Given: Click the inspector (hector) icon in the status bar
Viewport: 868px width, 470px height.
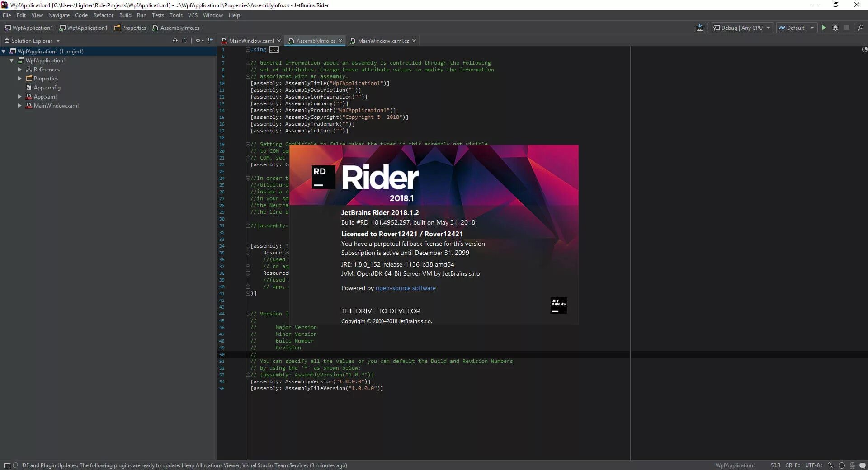Looking at the screenshot, I should point(852,465).
